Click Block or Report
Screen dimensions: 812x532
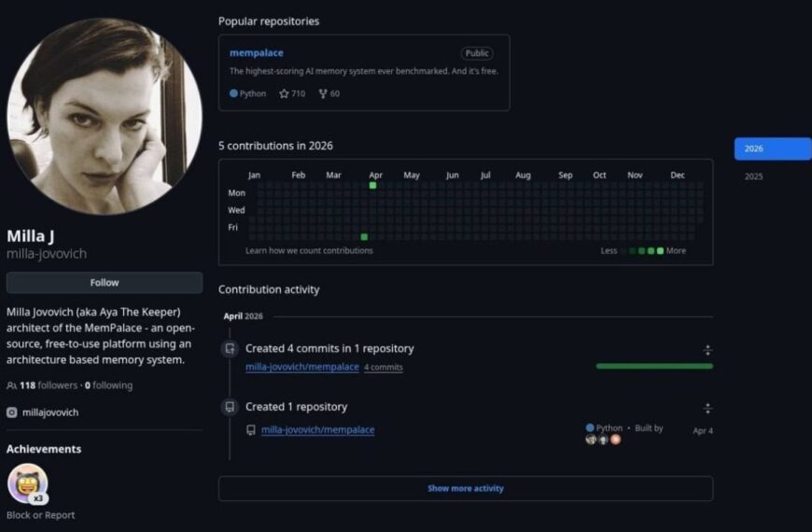[40, 515]
